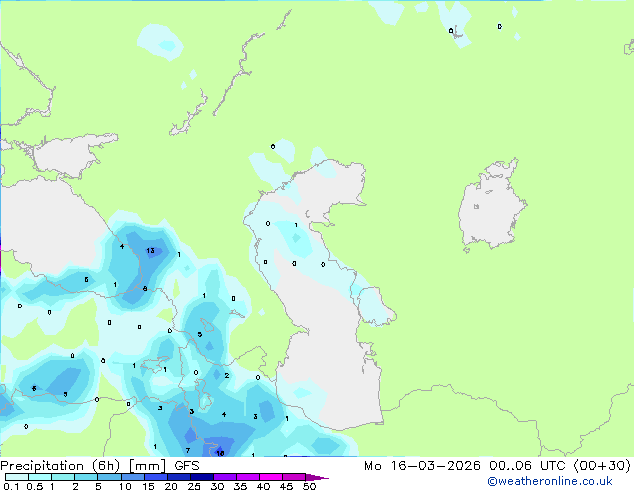
Task: Pick the 30–35 mm purple legend swatch
Action: point(224,477)
